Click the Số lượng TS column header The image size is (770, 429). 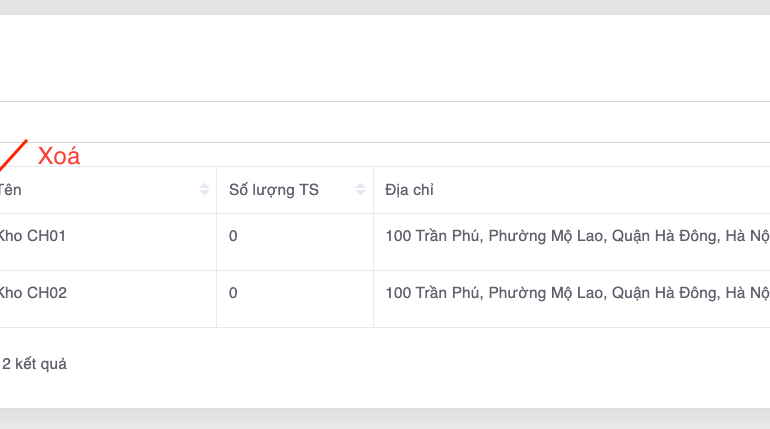pyautogui.click(x=274, y=190)
